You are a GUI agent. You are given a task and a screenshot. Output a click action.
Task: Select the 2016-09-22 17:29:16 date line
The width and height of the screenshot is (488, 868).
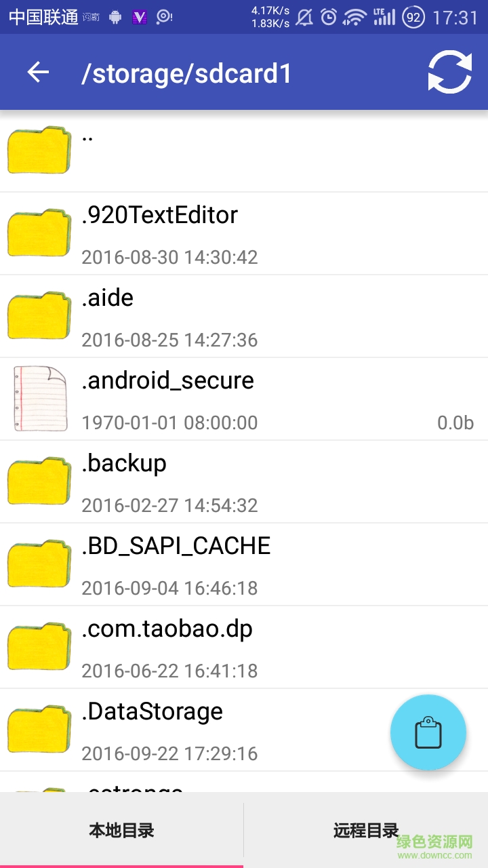click(169, 753)
